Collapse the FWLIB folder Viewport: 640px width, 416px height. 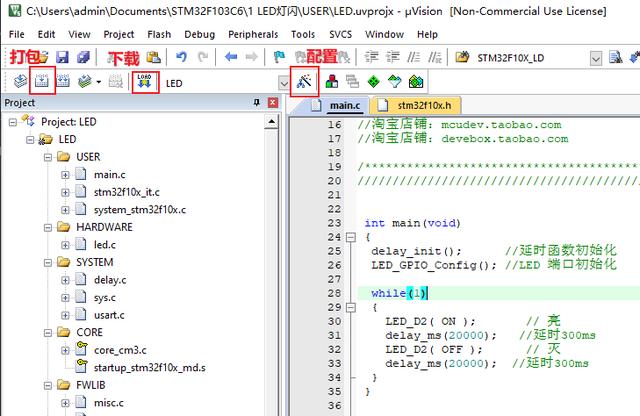coord(48,385)
